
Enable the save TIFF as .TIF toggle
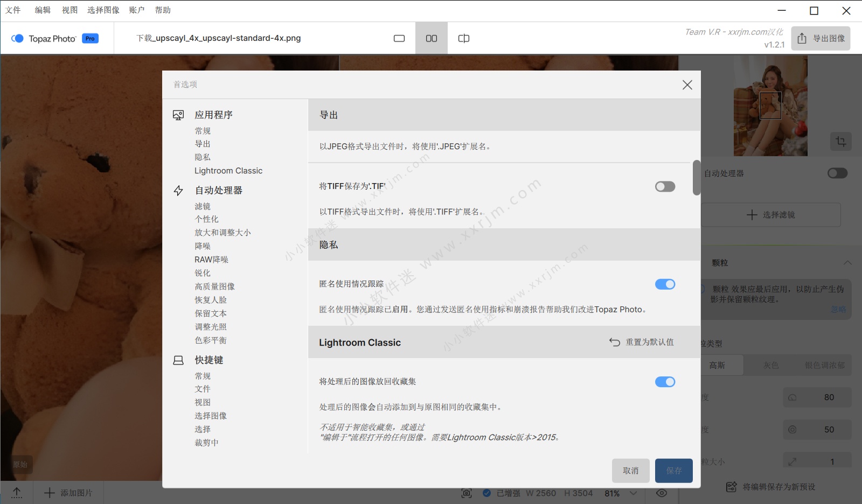pos(665,186)
